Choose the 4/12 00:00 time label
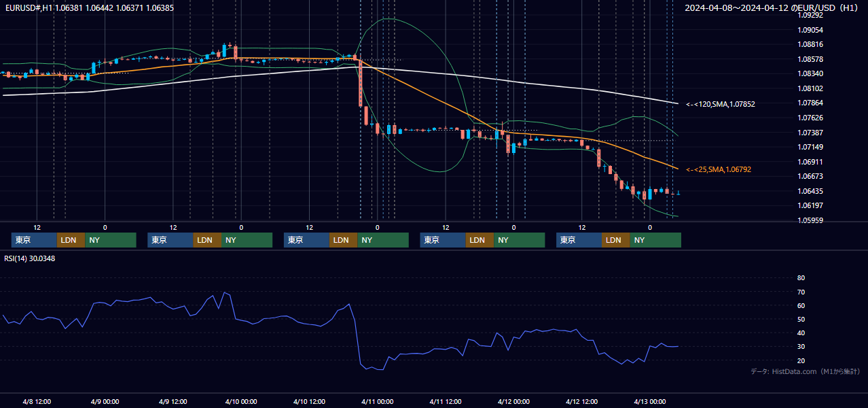The height and width of the screenshot is (408, 868). pos(513,401)
